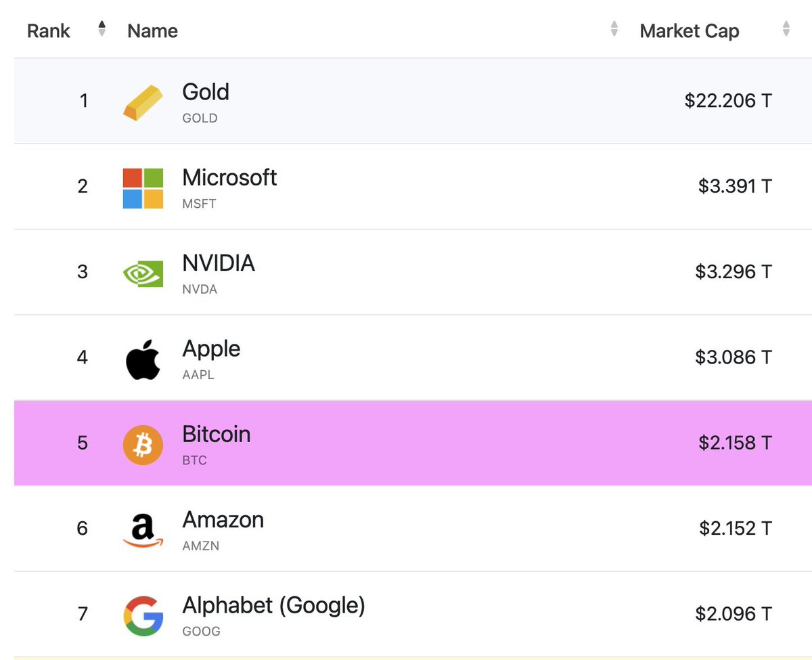The height and width of the screenshot is (660, 812).
Task: Open the Alphabet (Google) name link
Action: tap(273, 605)
